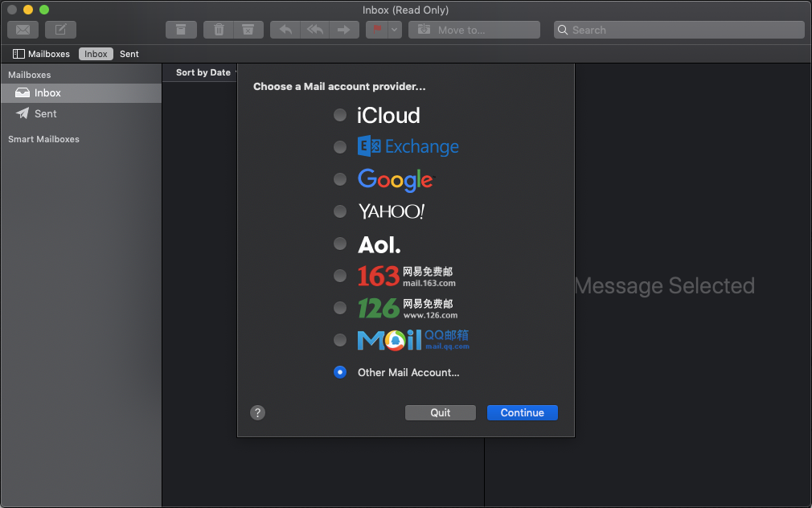Select the Google radio button

click(340, 179)
